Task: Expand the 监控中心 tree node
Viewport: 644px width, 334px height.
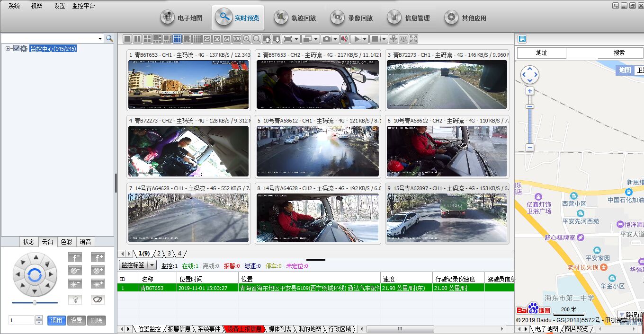Action: click(x=7, y=48)
